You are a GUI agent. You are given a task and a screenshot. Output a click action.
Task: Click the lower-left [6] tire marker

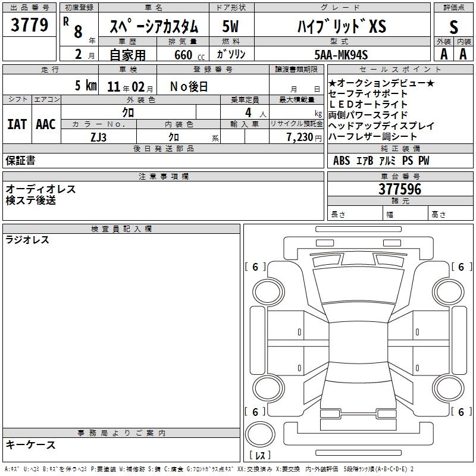click(x=255, y=412)
